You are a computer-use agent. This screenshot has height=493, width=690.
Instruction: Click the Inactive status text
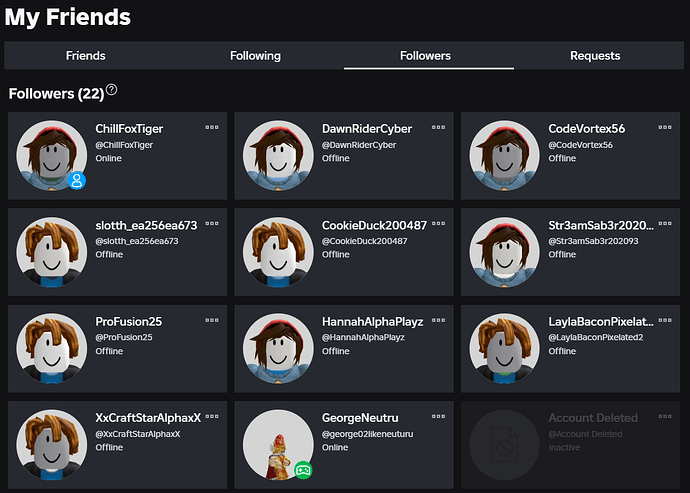tap(564, 448)
